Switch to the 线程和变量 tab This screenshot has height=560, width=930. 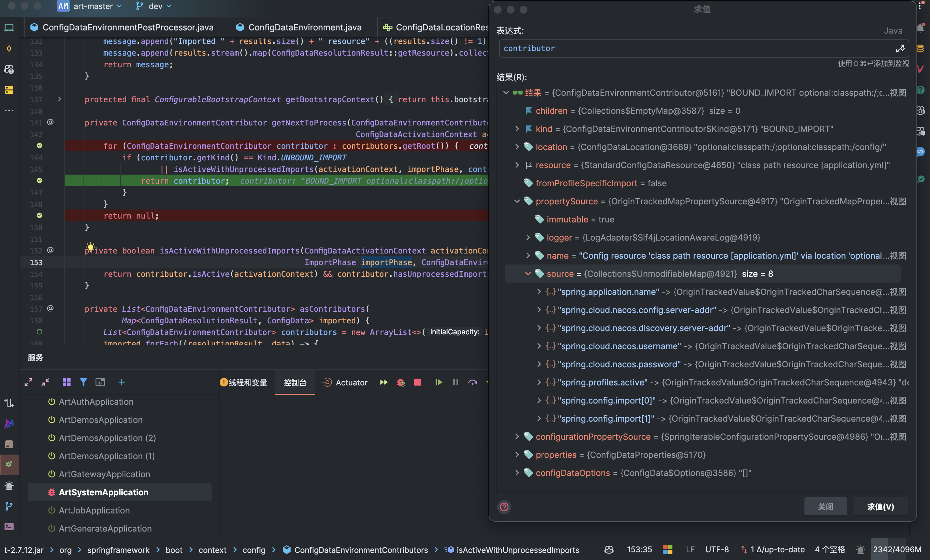(x=247, y=382)
